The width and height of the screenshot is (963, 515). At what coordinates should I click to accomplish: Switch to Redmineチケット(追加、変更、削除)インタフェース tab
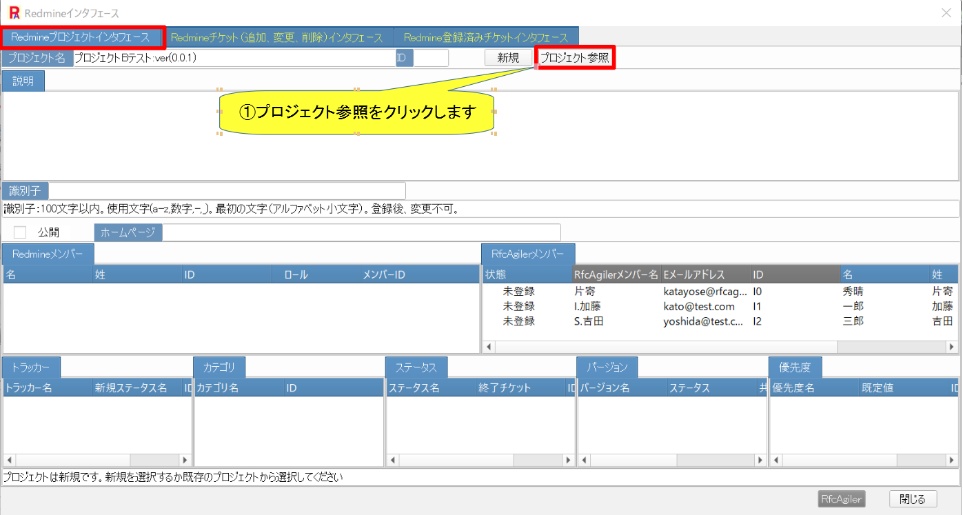click(x=278, y=37)
